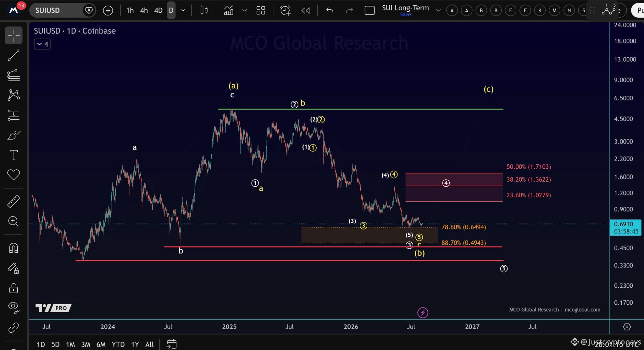Screen dimensions: 644x350
Task: Expand the indicator templates chevron
Action: point(244,10)
